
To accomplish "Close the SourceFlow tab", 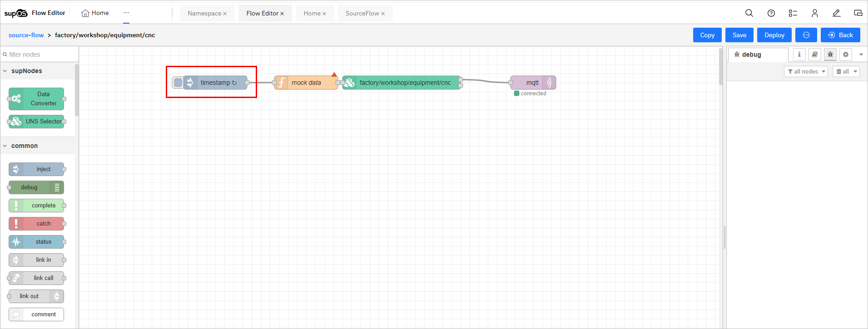I will click(x=383, y=14).
